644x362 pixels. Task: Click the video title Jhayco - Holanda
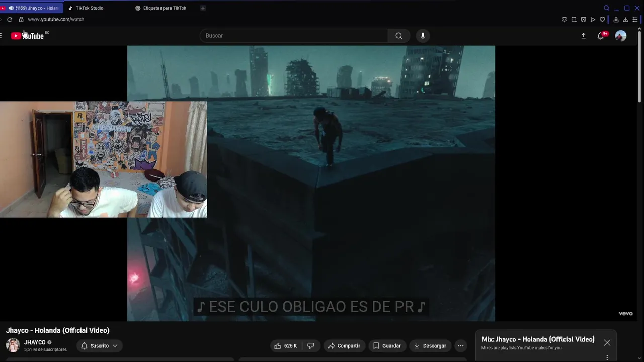point(57,330)
